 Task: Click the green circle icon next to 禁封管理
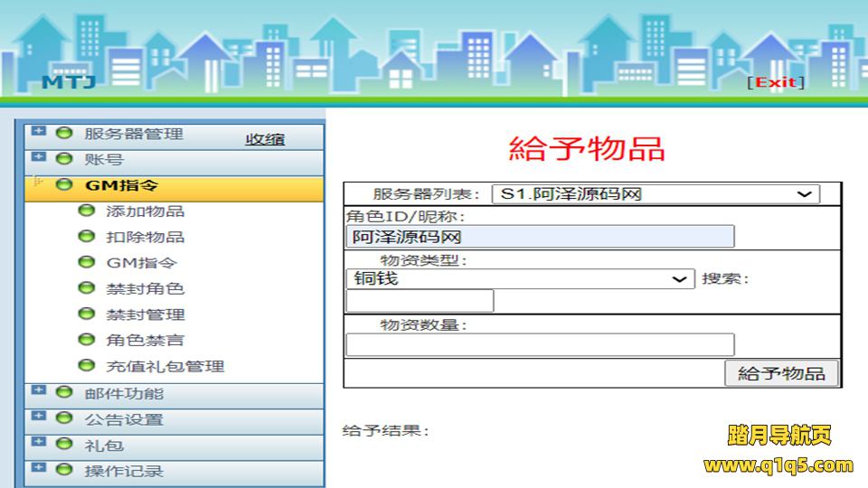(x=87, y=314)
